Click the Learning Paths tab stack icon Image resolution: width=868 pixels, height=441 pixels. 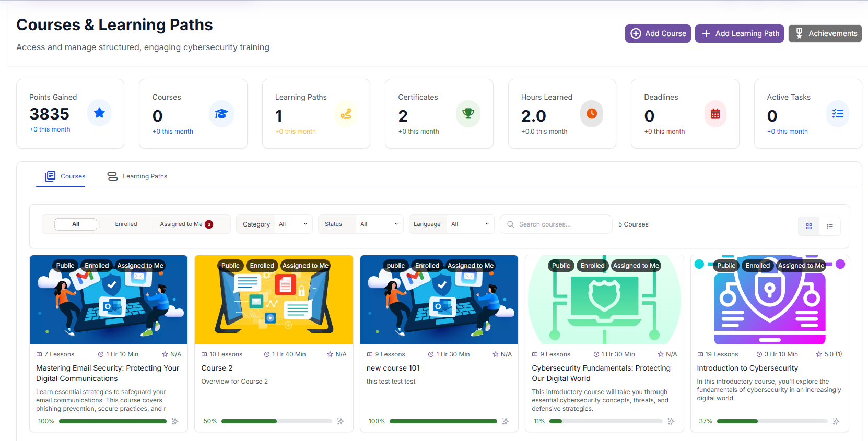(112, 176)
